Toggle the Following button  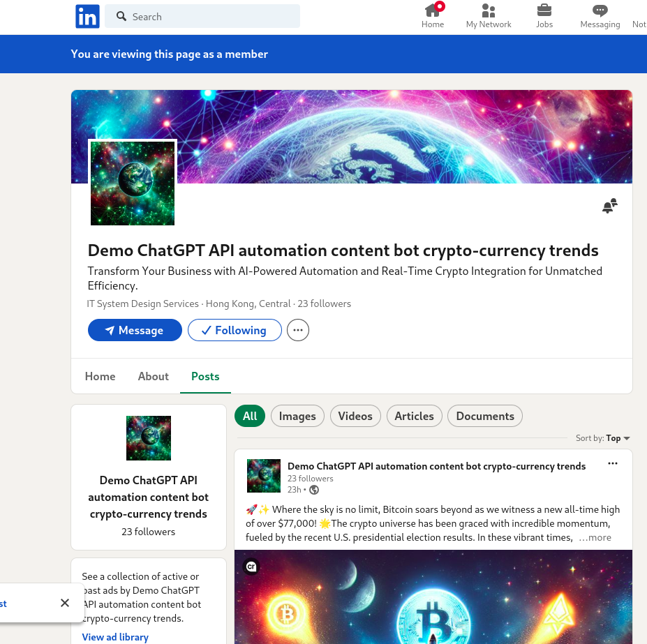[x=235, y=330]
